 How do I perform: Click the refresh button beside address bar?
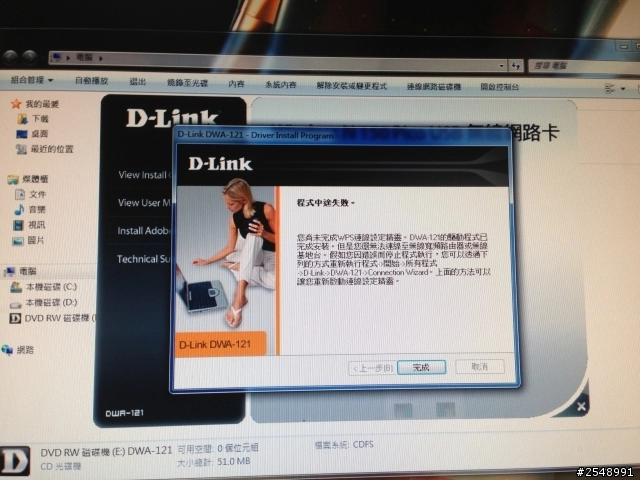pyautogui.click(x=516, y=65)
